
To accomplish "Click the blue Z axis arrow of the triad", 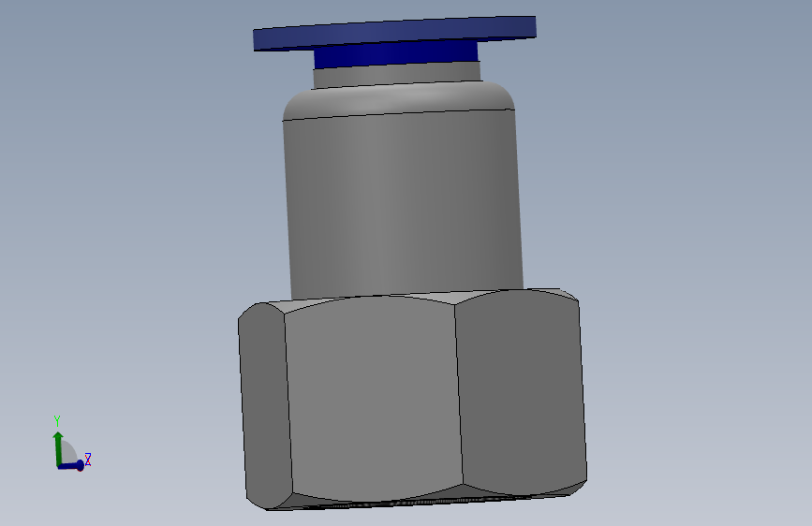I will (x=71, y=465).
